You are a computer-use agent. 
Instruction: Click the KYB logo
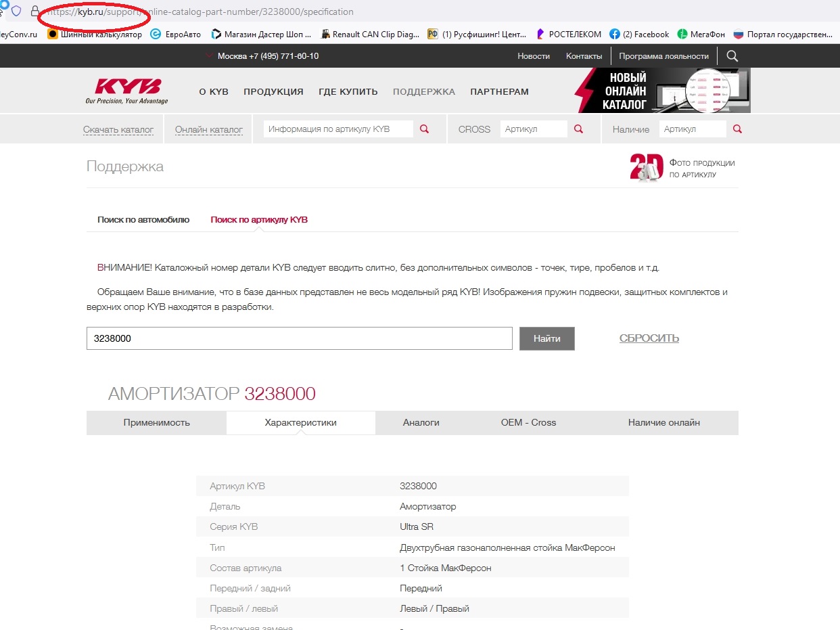point(127,91)
